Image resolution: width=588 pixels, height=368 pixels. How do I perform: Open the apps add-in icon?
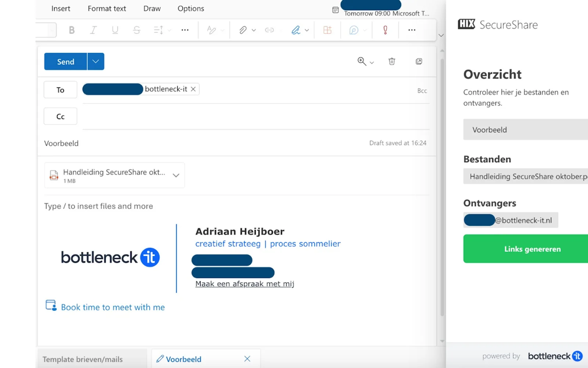(327, 30)
